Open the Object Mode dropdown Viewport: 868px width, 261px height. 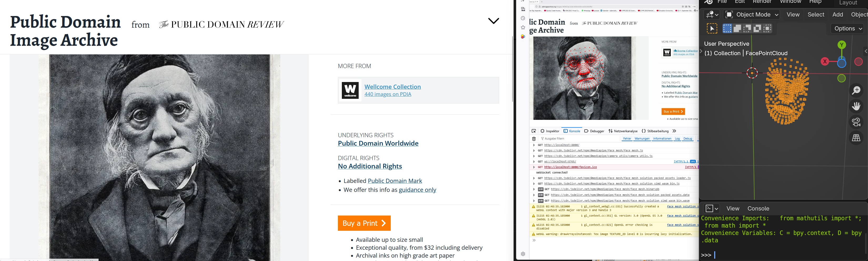[752, 14]
